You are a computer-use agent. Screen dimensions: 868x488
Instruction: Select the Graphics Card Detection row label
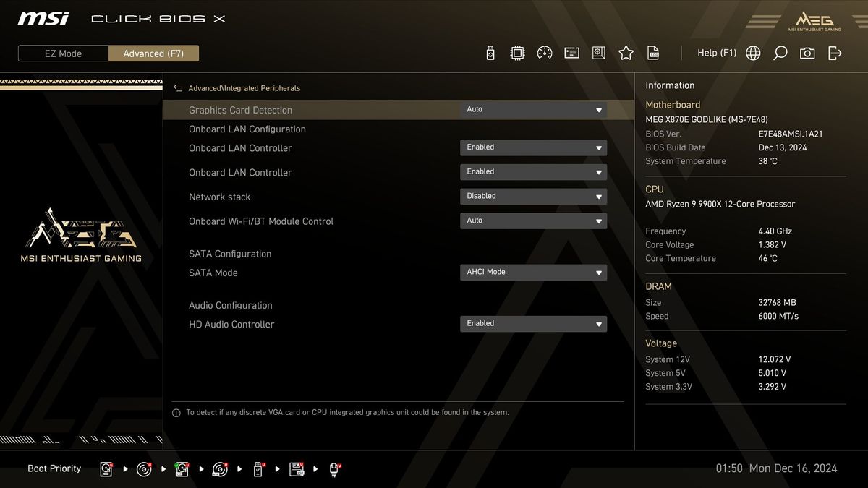click(240, 110)
